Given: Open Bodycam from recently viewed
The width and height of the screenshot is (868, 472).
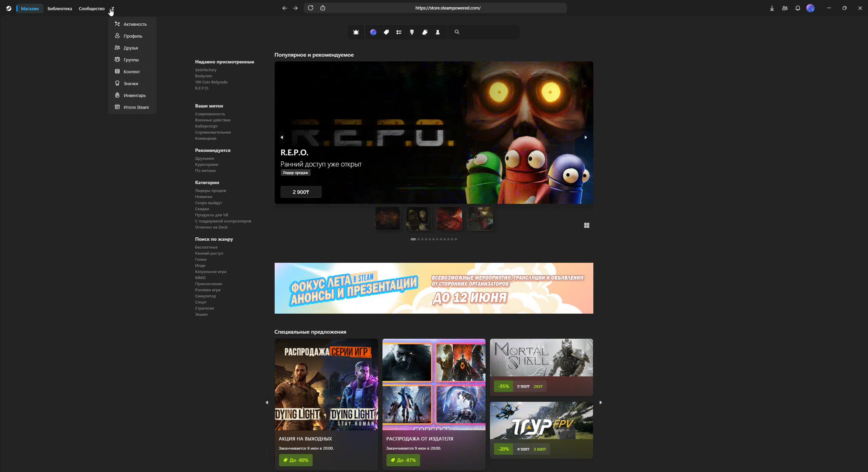Looking at the screenshot, I should (x=203, y=76).
